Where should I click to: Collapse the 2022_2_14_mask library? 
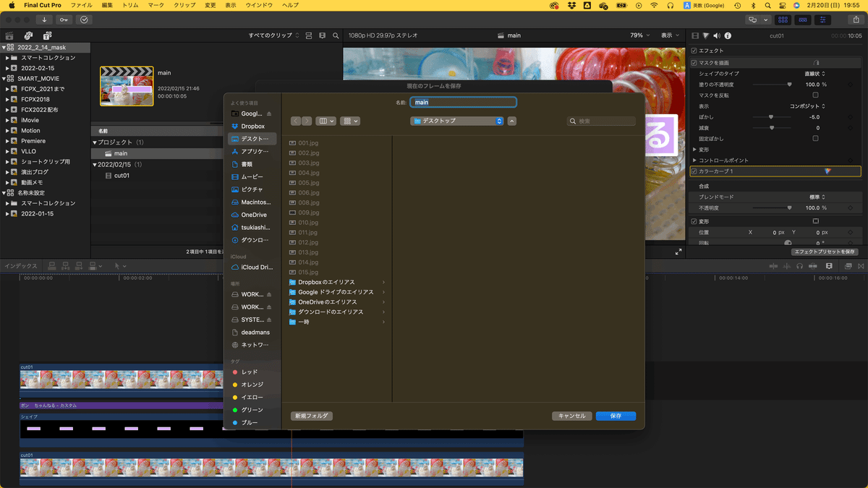pos(4,47)
